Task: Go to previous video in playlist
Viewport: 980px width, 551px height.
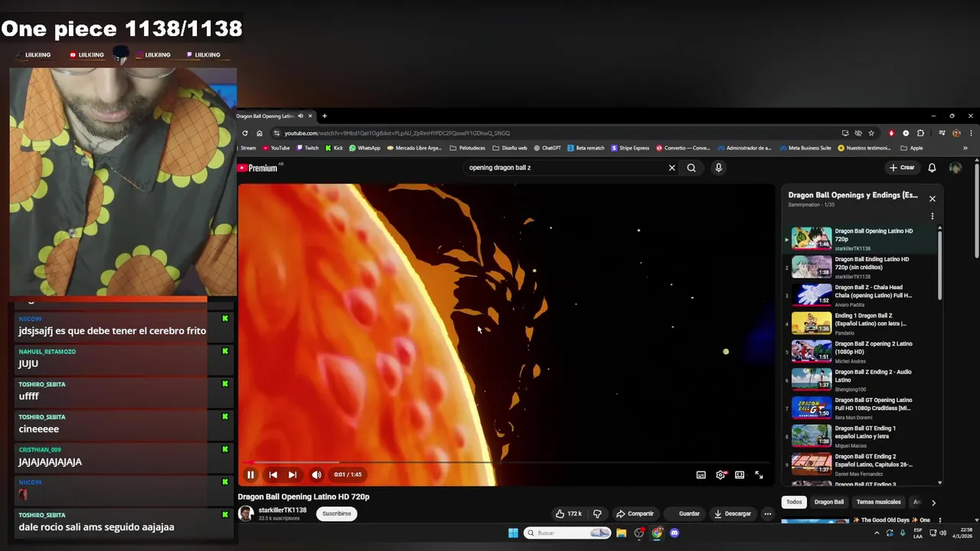Action: tap(273, 474)
